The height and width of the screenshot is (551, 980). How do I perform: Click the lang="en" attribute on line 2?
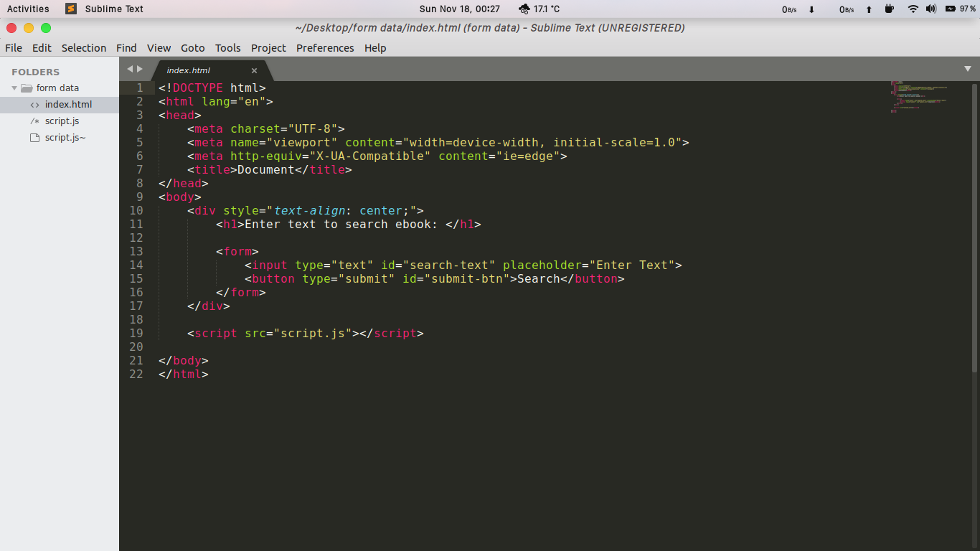234,101
